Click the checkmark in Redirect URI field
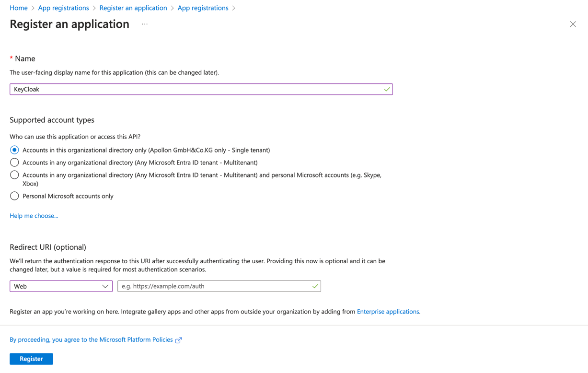 315,286
